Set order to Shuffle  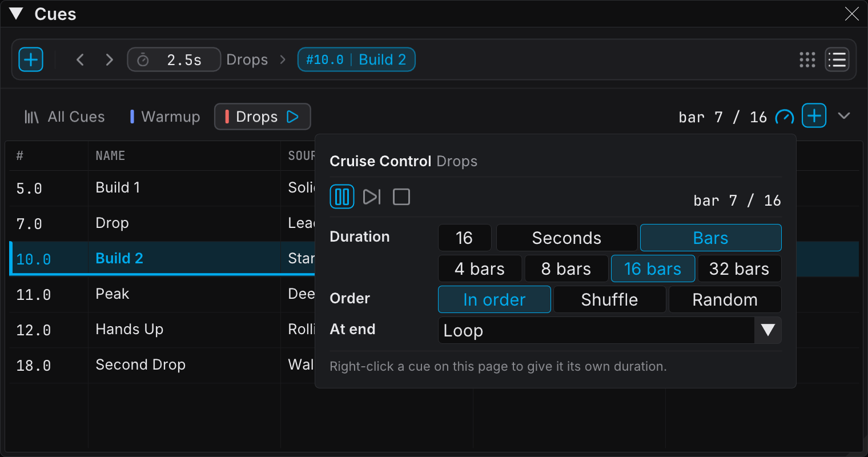609,299
